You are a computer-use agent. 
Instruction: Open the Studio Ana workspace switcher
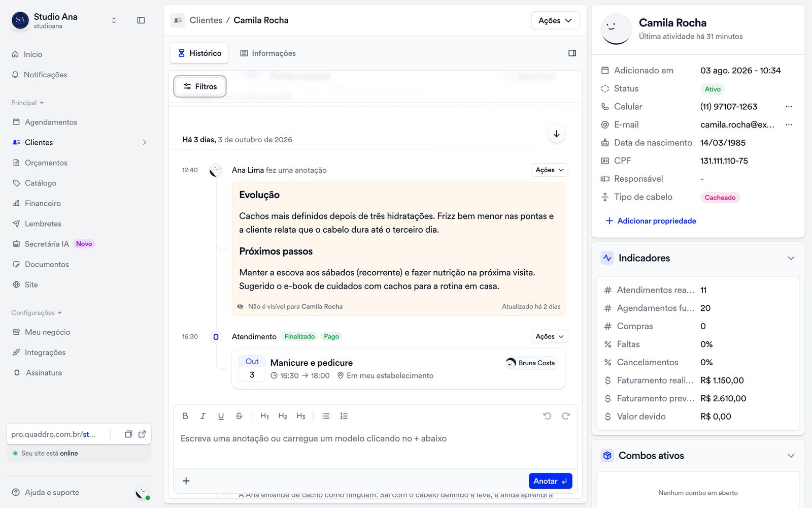click(x=114, y=20)
